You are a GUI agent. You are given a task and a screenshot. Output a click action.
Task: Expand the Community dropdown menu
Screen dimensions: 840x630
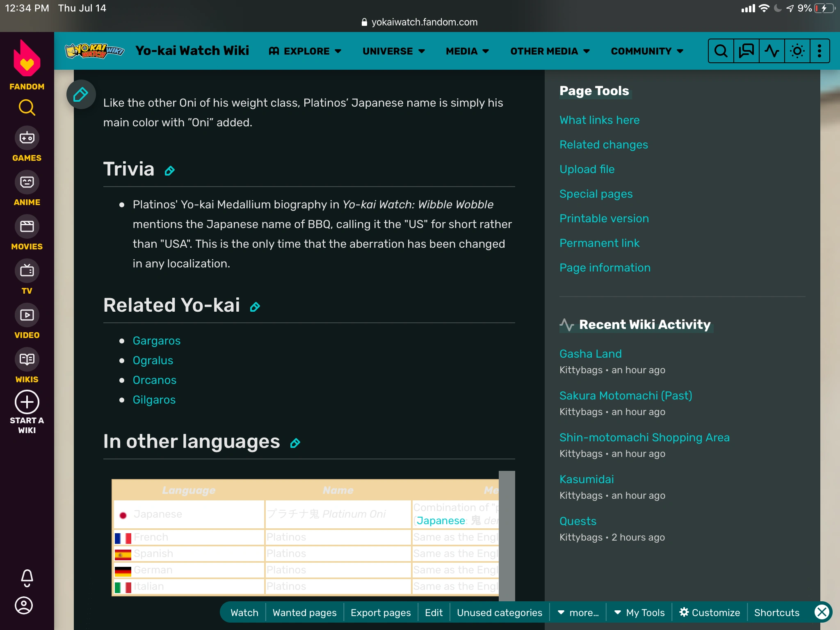647,51
